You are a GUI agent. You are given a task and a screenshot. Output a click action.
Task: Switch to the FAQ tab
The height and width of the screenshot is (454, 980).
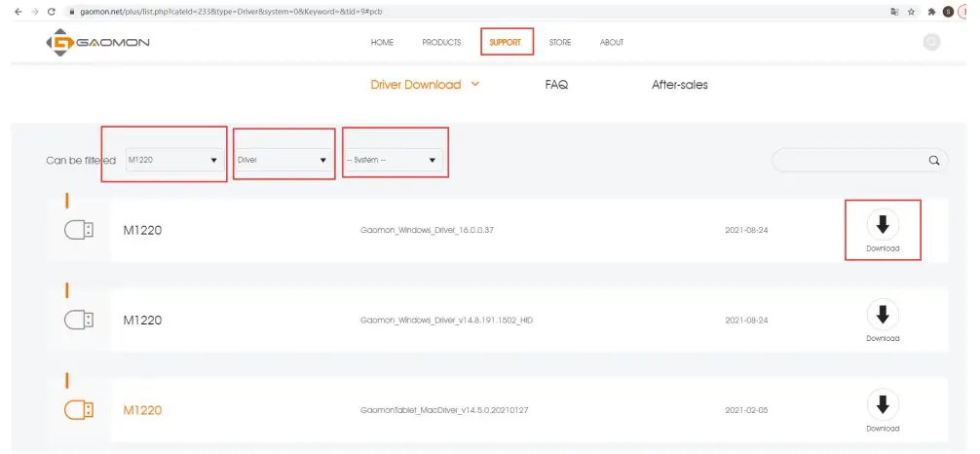coord(556,85)
